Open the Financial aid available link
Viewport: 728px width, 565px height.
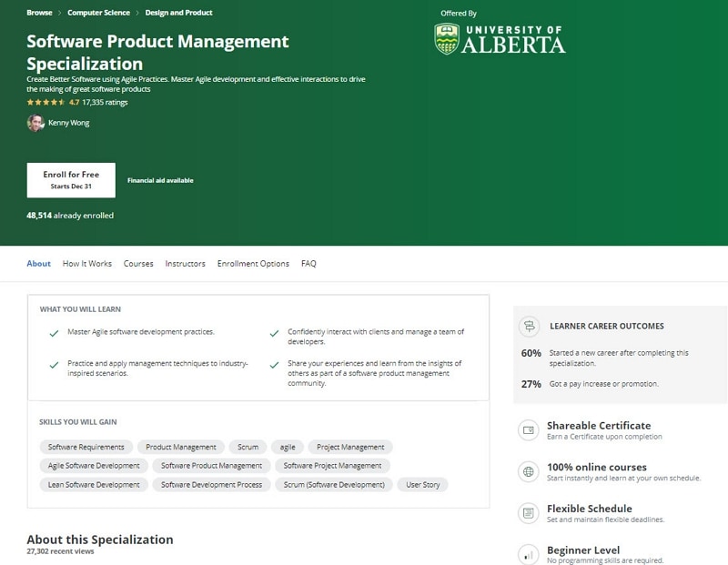(160, 180)
